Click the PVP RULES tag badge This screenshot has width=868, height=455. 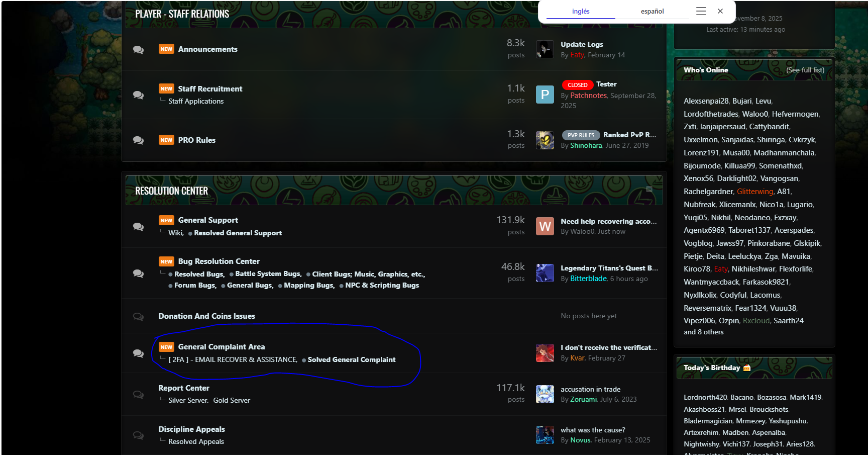click(581, 135)
